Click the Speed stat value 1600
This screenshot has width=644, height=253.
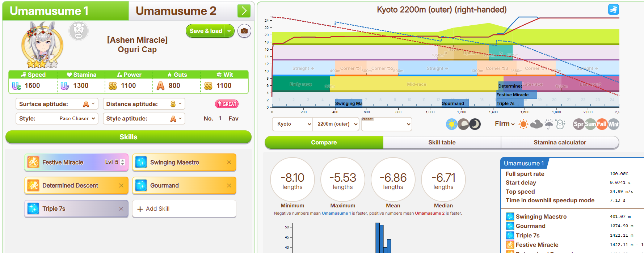tap(32, 86)
